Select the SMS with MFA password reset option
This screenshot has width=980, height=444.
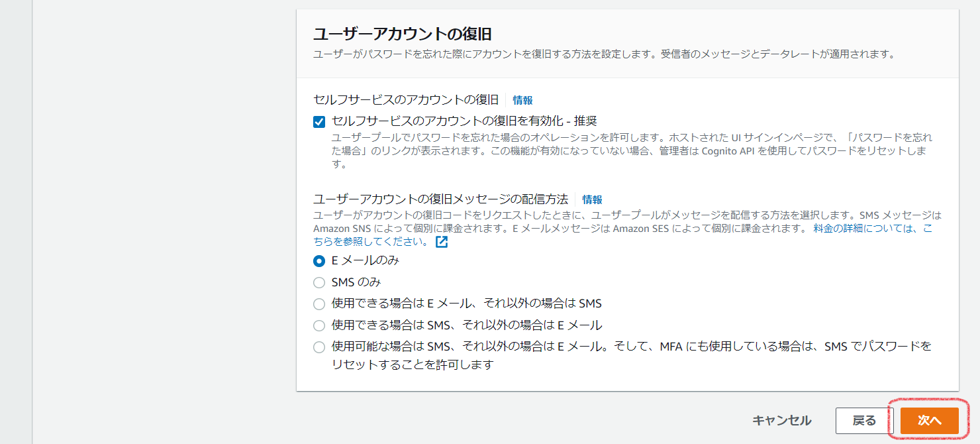pyautogui.click(x=318, y=346)
